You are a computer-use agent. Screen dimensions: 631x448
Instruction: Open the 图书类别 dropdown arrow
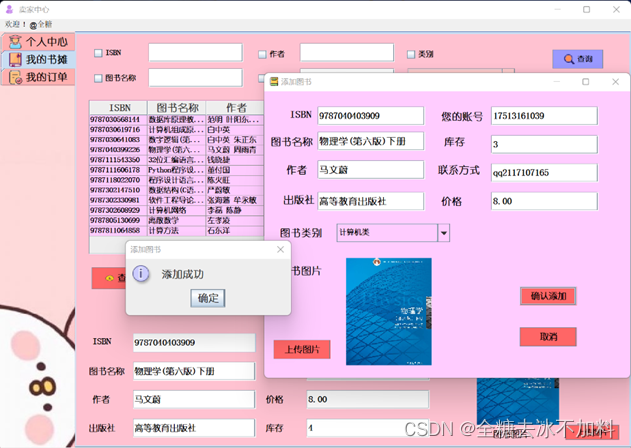click(x=443, y=233)
